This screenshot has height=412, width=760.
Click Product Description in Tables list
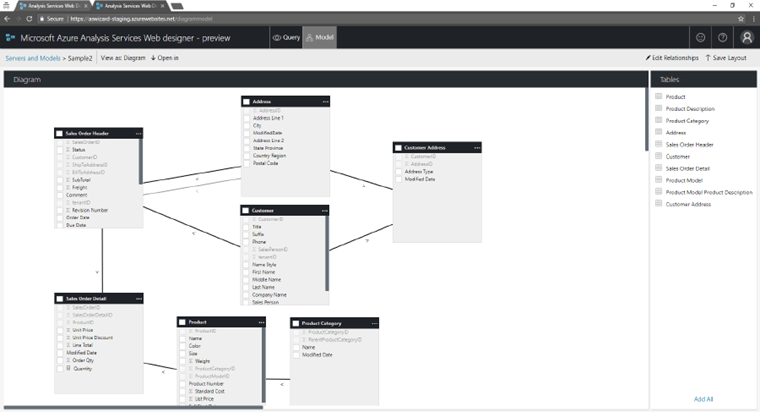[690, 109]
